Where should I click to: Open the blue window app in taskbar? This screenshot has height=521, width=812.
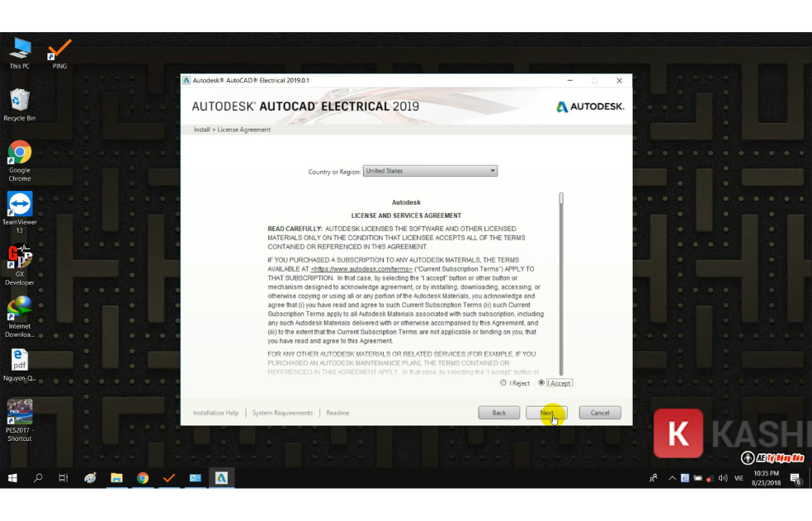point(196,478)
